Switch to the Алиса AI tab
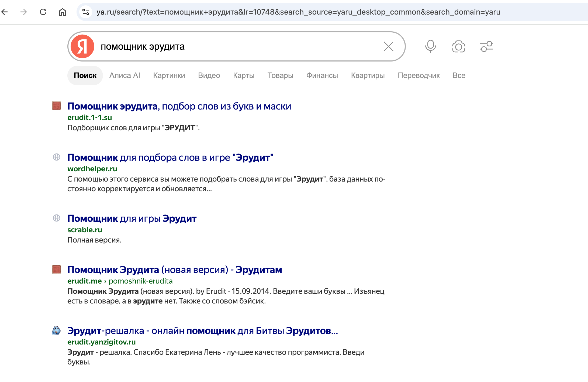 point(125,76)
